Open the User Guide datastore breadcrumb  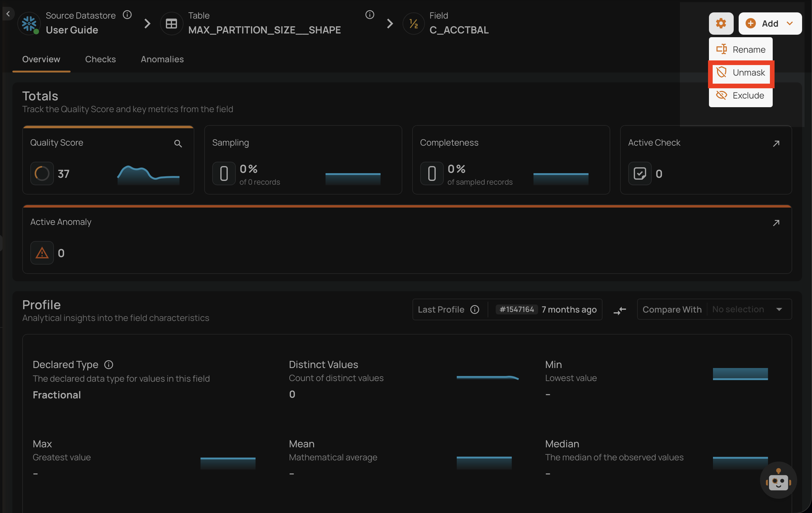[x=72, y=30]
